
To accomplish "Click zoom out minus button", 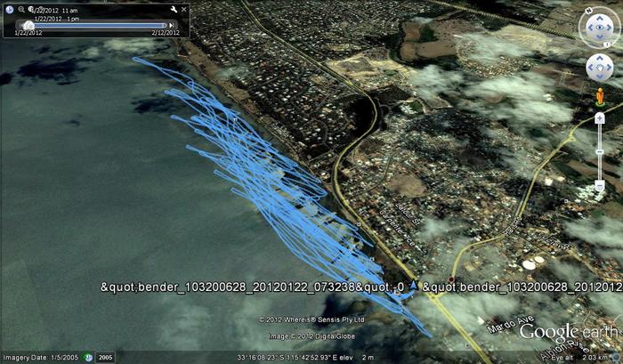I will pyautogui.click(x=599, y=185).
